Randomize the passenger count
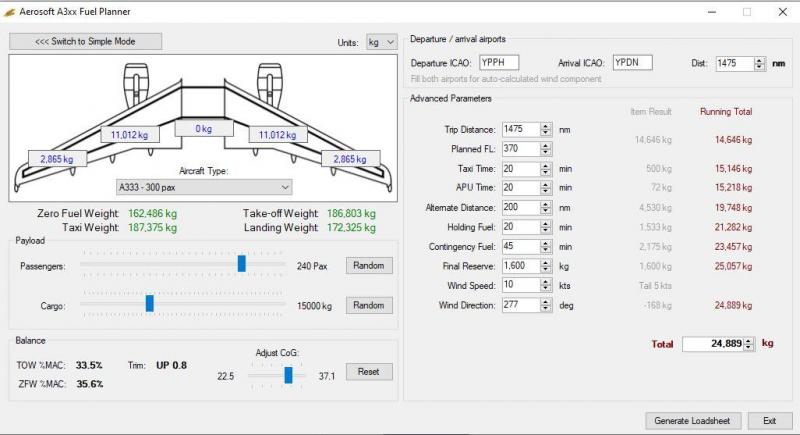The image size is (800, 435). pyautogui.click(x=369, y=266)
